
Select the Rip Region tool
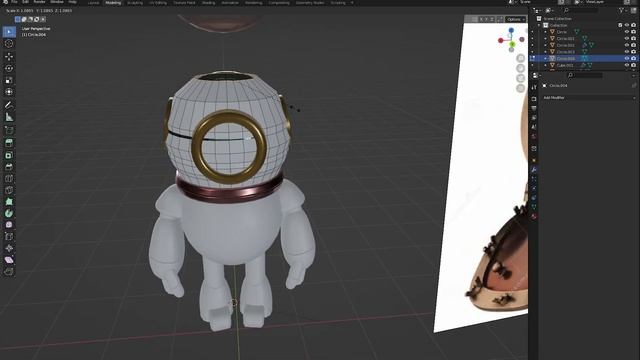coord(9,271)
